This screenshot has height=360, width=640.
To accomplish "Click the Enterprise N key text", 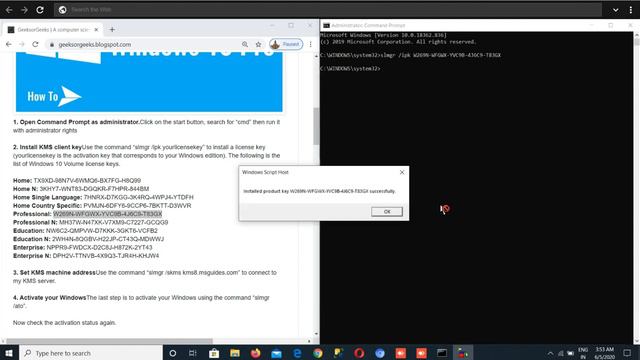I will tap(106, 256).
